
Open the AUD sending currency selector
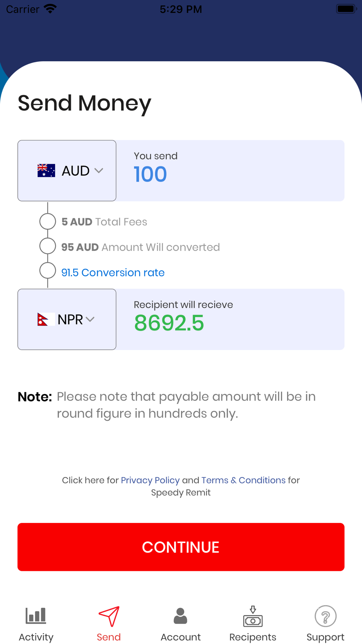(67, 171)
